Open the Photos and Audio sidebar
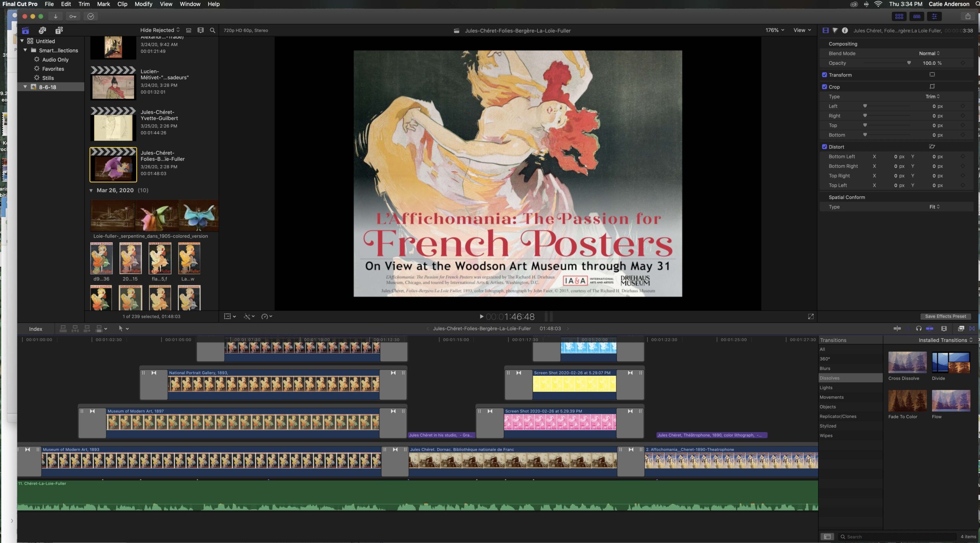Screen dimensions: 980x543 (42, 30)
